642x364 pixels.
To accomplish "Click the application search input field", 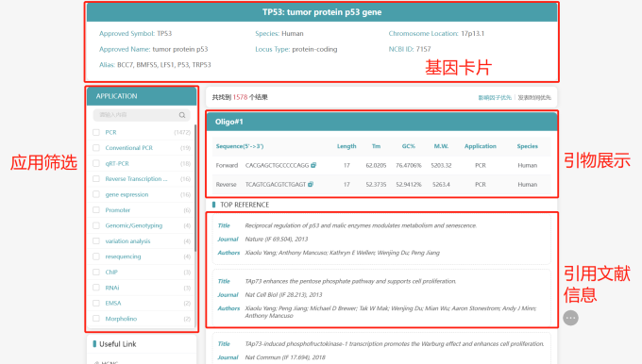I will pos(142,115).
